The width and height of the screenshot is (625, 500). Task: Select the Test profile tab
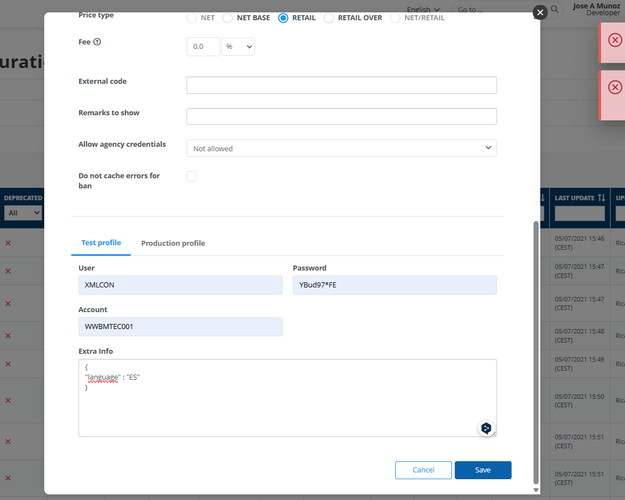(x=101, y=243)
